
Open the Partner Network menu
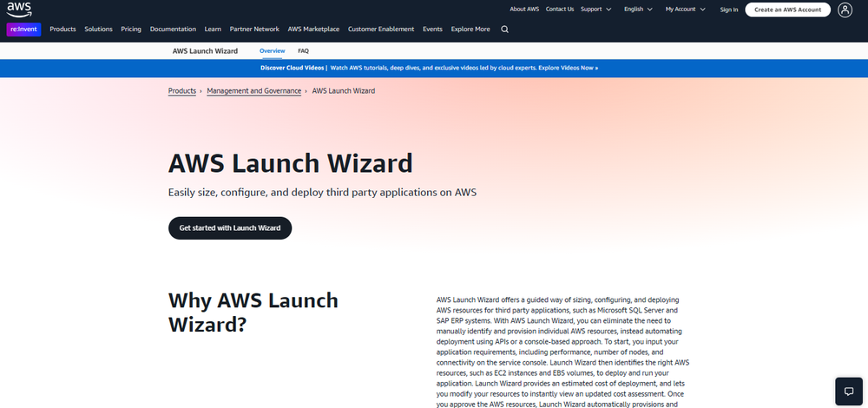coord(254,30)
